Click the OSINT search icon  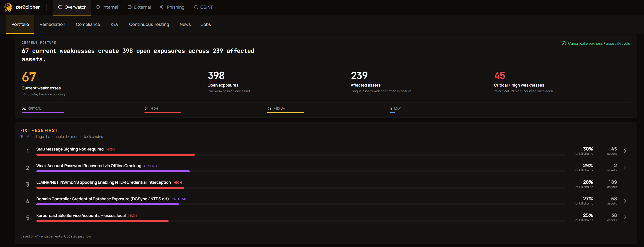coord(196,7)
